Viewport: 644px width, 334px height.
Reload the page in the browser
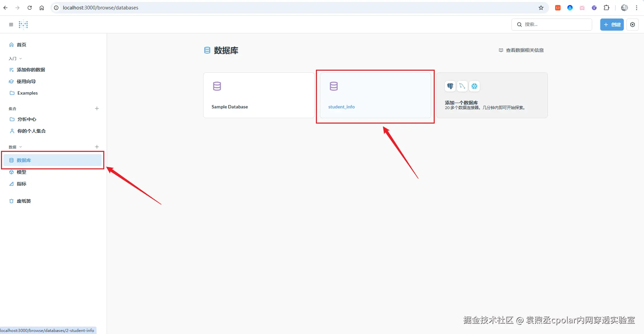pyautogui.click(x=30, y=8)
